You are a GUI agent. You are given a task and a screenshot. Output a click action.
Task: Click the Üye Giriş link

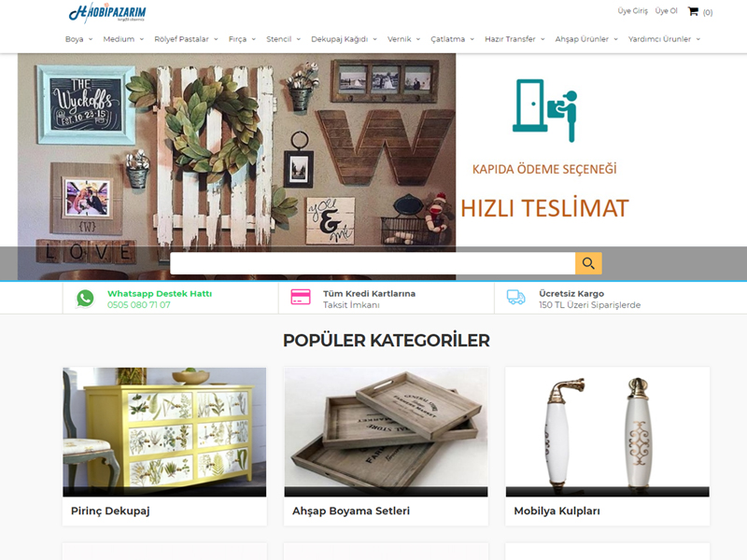(x=633, y=11)
